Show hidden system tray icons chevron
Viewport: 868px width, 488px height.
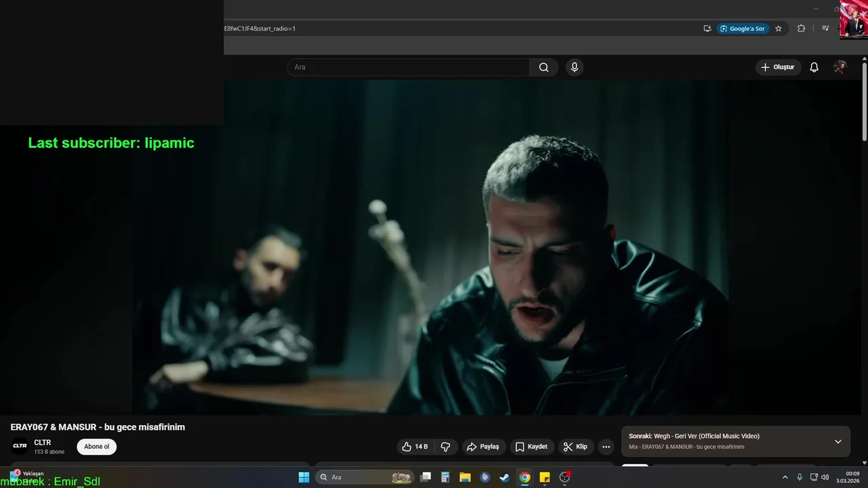coord(785,477)
